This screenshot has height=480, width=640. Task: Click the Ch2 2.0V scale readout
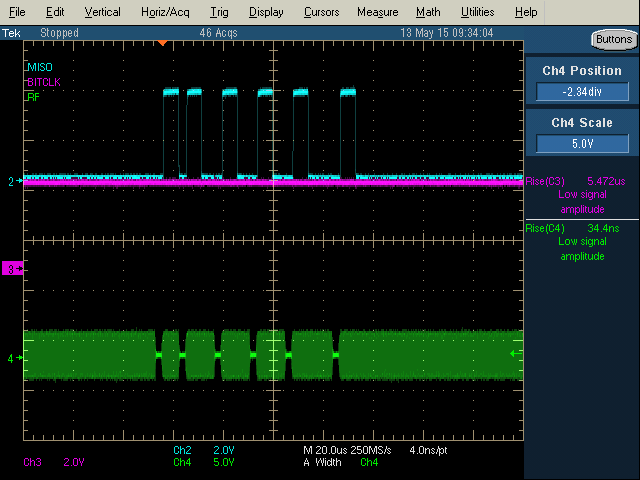tap(204, 450)
